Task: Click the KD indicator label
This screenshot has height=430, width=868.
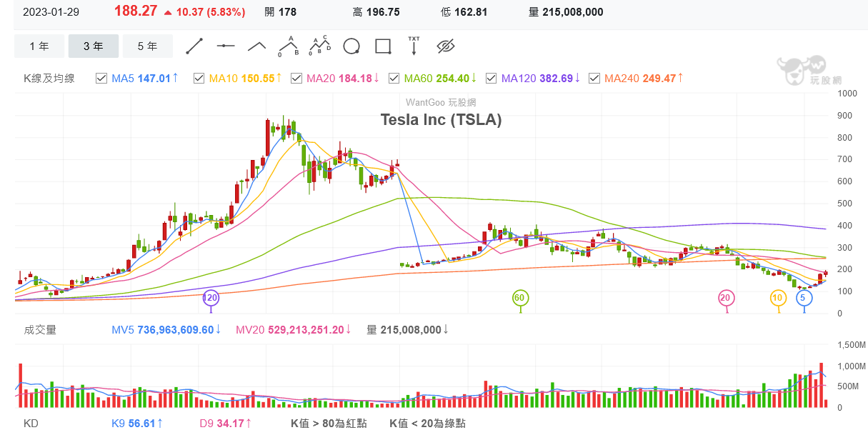Action: [31, 424]
